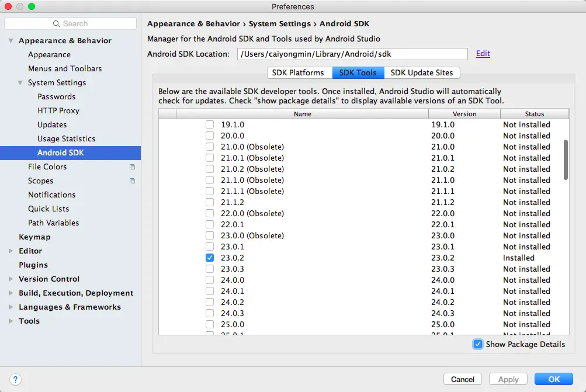Check the 21.0.0 (Obsolete) checkbox
Viewport: 586px width, 392px height.
[x=210, y=147]
